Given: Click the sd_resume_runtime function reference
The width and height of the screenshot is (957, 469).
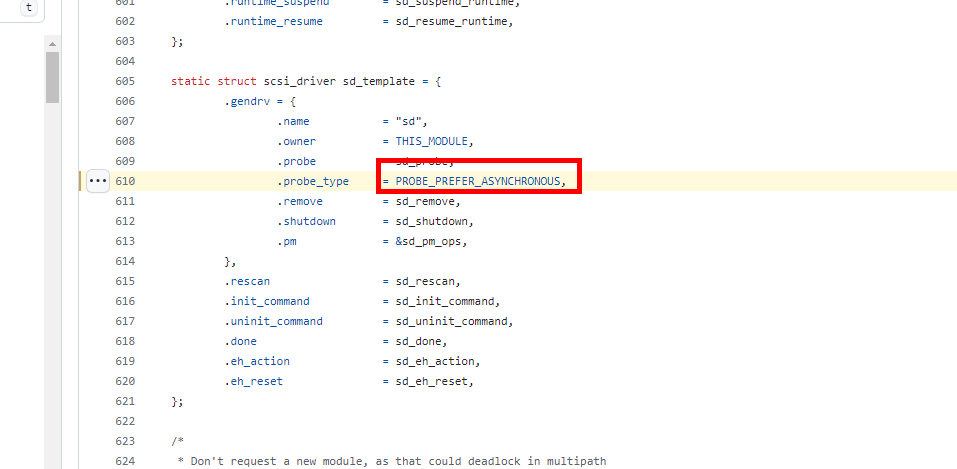Looking at the screenshot, I should tap(452, 21).
